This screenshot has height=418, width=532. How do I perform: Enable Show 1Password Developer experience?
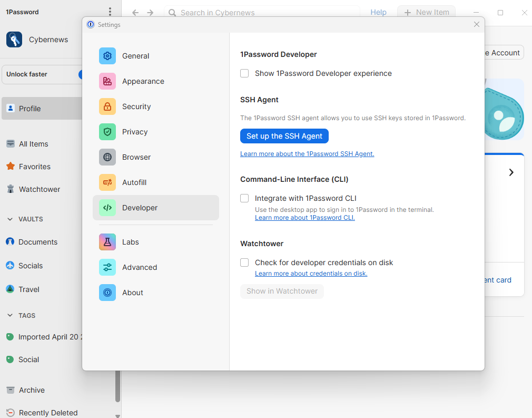tap(244, 73)
